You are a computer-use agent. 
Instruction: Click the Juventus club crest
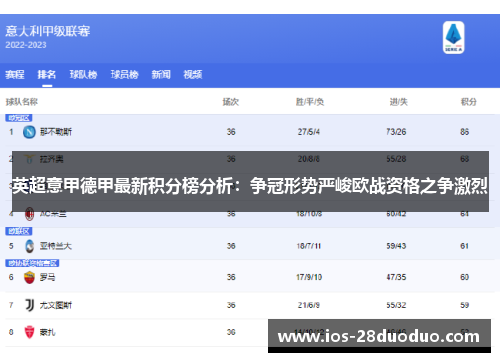(x=30, y=305)
